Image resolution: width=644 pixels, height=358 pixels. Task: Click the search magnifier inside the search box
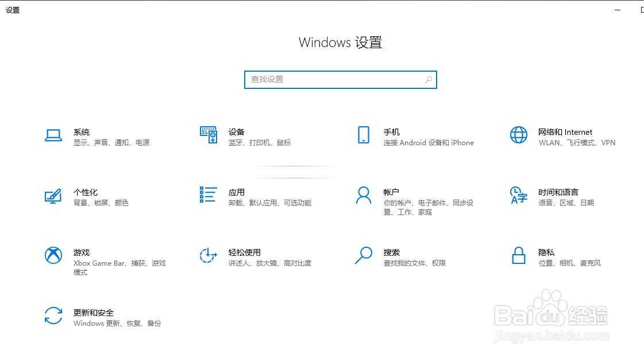(429, 80)
